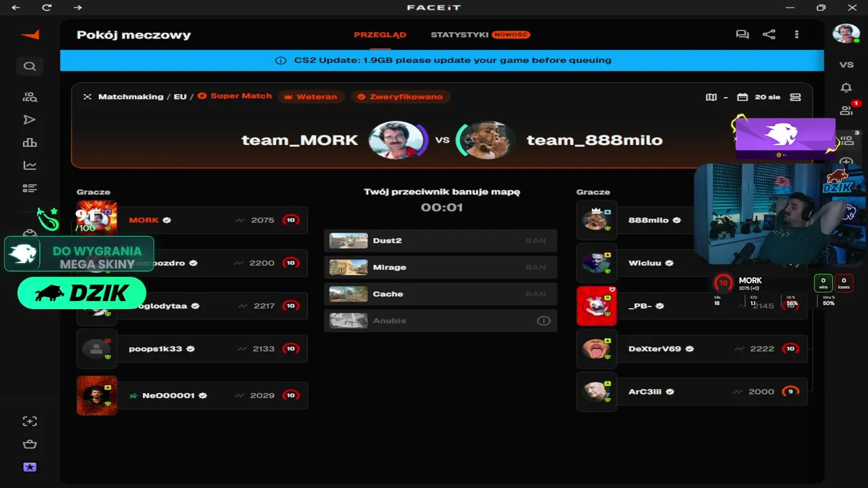This screenshot has width=868, height=488.
Task: Select the Cache map thumbnail
Action: 349,294
